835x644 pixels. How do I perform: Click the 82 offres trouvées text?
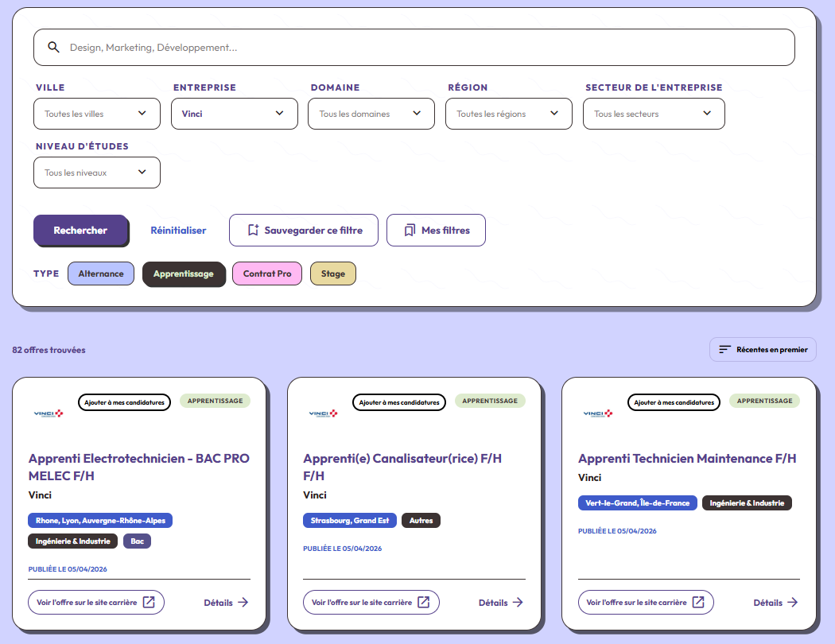tap(49, 350)
